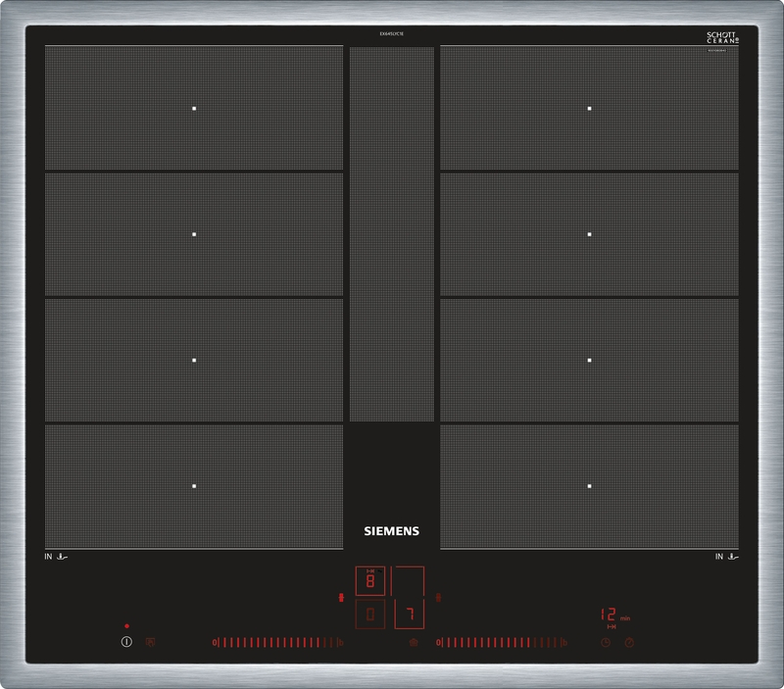Set level on the left power slider
Viewport: 784px width, 689px height.
click(x=279, y=642)
